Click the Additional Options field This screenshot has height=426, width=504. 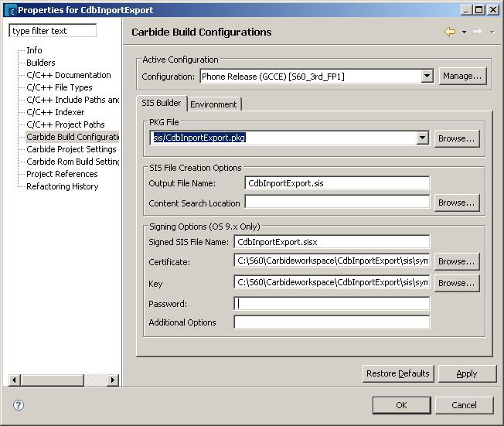click(332, 322)
